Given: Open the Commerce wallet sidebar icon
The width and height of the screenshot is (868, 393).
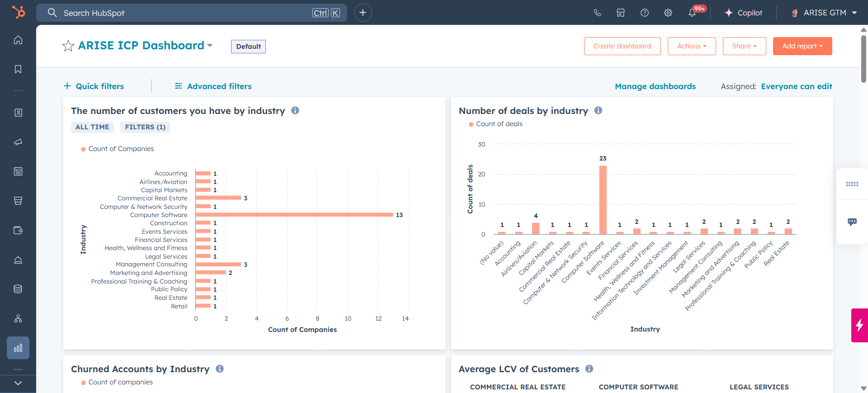Looking at the screenshot, I should [x=18, y=230].
